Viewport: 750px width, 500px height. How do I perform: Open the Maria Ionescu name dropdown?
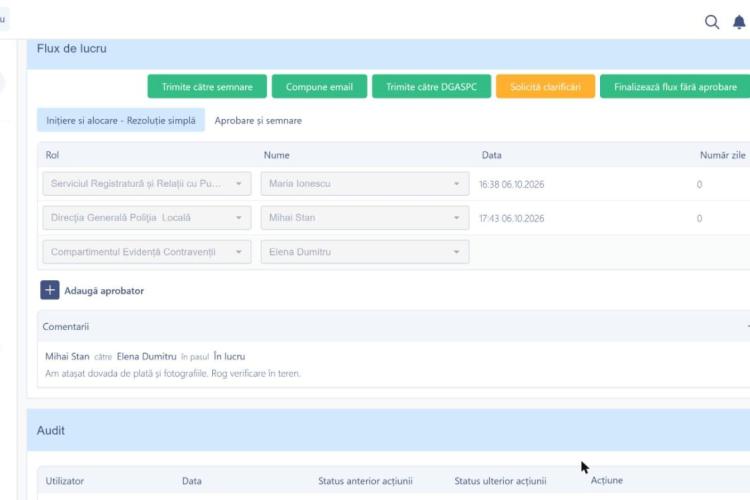click(365, 184)
